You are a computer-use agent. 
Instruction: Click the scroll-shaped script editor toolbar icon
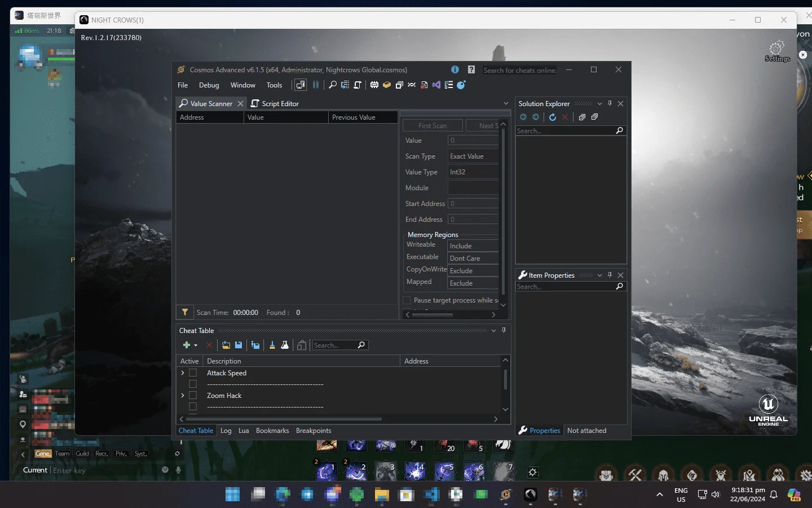(x=358, y=85)
